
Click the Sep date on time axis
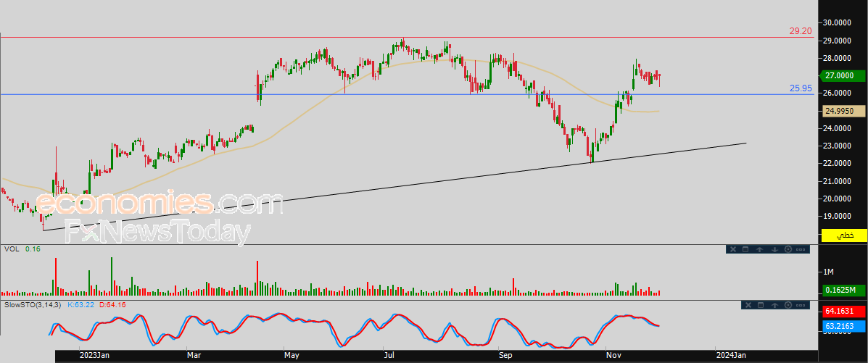[505, 354]
